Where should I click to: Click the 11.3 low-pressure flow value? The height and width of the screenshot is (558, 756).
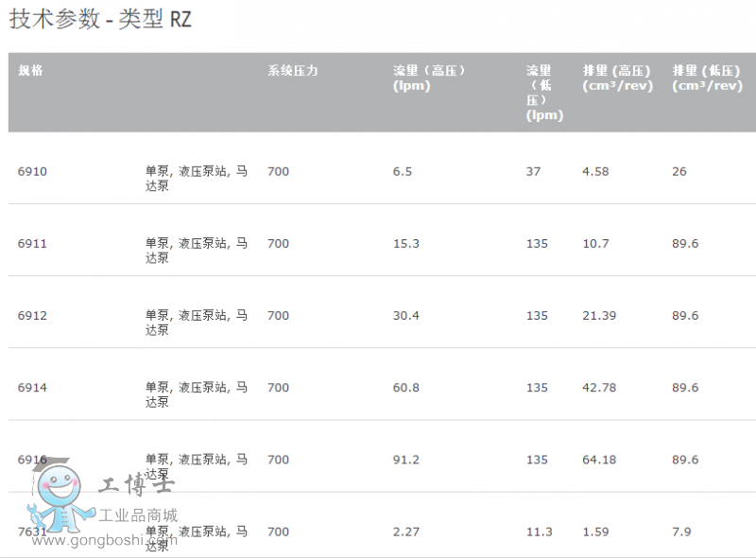tap(540, 532)
